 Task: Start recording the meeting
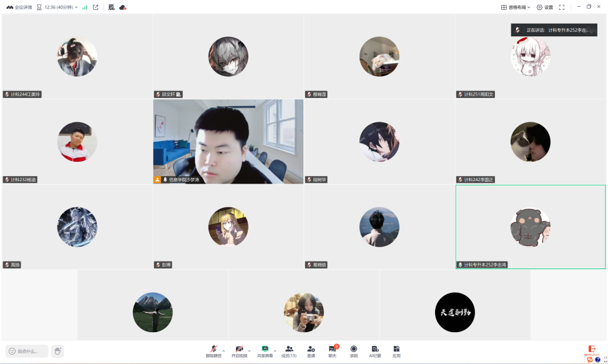click(x=353, y=350)
